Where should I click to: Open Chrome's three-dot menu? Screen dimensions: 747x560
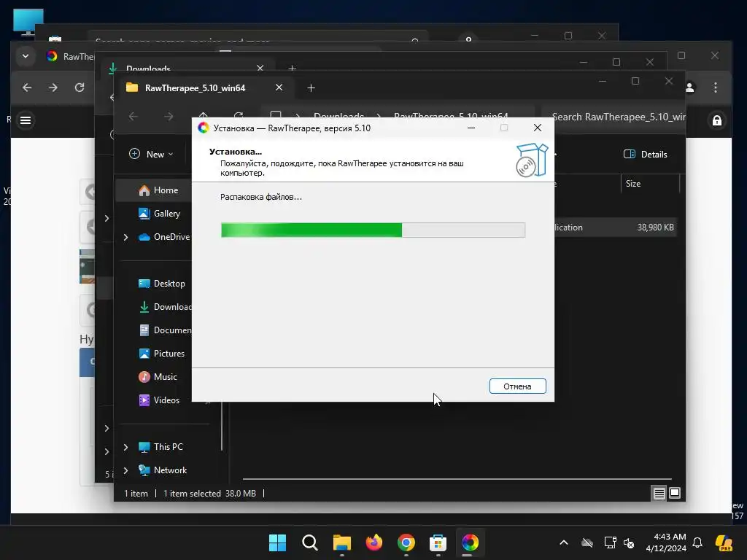[x=716, y=87]
